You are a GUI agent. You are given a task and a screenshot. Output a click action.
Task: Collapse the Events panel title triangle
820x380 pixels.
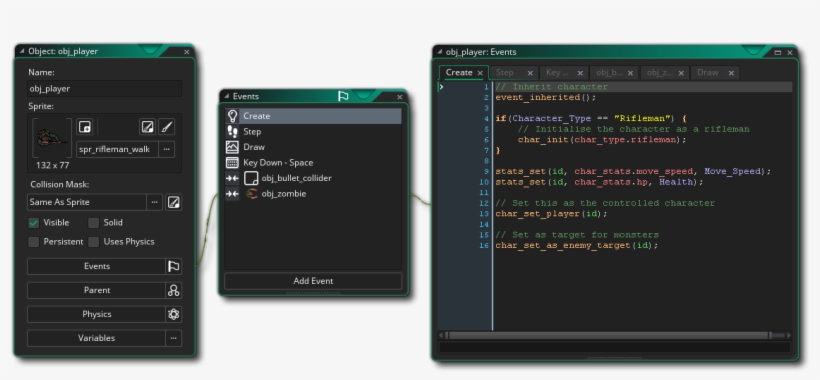pos(226,96)
